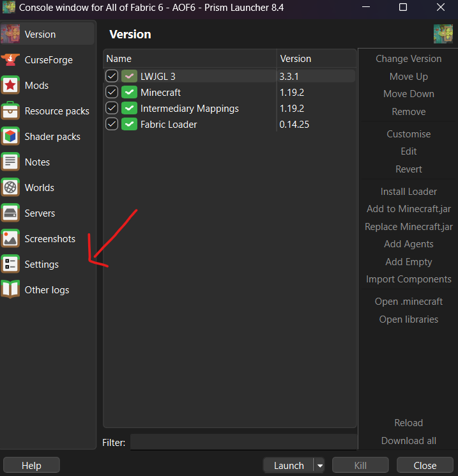
Task: Select the Mods red star icon
Action: tap(11, 86)
